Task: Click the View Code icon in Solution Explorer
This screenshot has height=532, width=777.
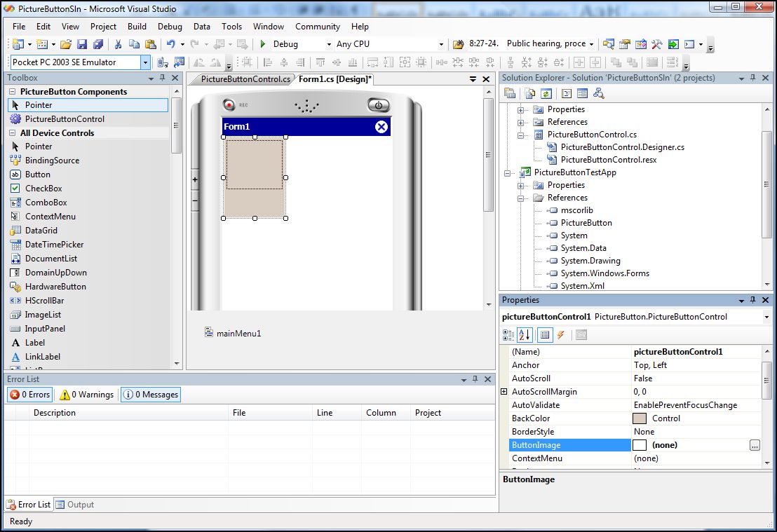Action: [567, 94]
